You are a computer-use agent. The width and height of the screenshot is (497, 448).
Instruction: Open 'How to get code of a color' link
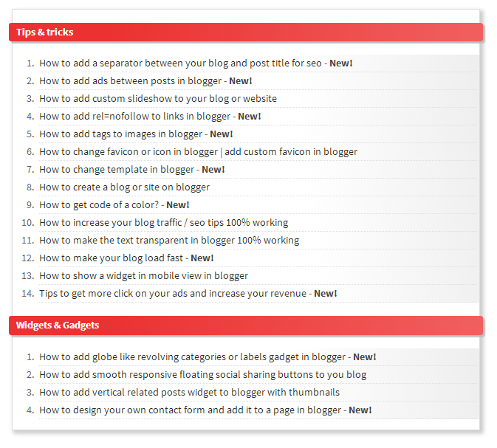click(x=99, y=205)
